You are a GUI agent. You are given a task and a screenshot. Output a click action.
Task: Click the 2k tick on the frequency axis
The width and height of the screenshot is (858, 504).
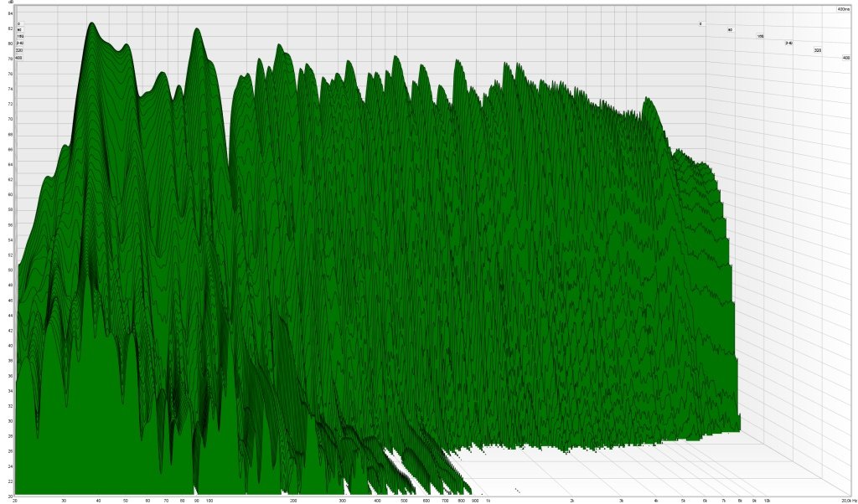(x=571, y=500)
